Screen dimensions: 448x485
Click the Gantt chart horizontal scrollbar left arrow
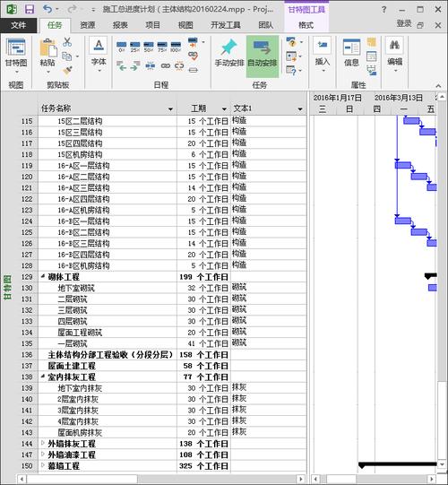[x=315, y=479]
